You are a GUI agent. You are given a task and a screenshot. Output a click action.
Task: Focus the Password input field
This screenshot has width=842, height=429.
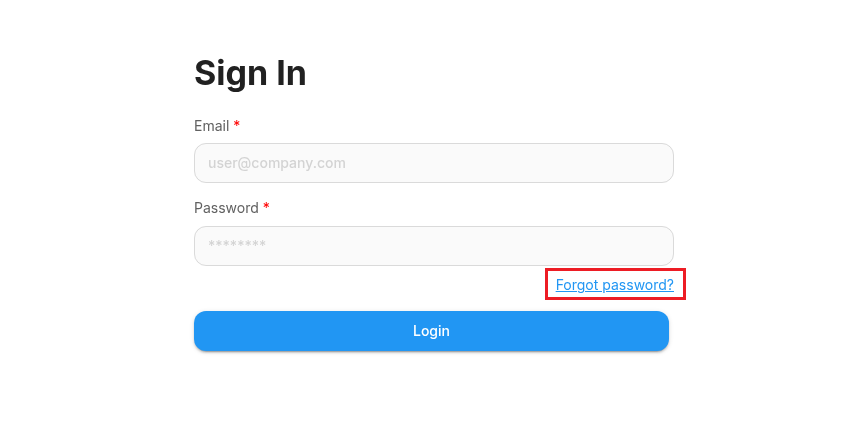(433, 246)
